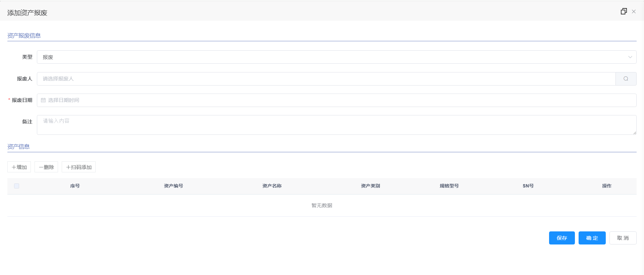This screenshot has width=644, height=275.
Task: Click the 序号 column header
Action: pos(75,186)
